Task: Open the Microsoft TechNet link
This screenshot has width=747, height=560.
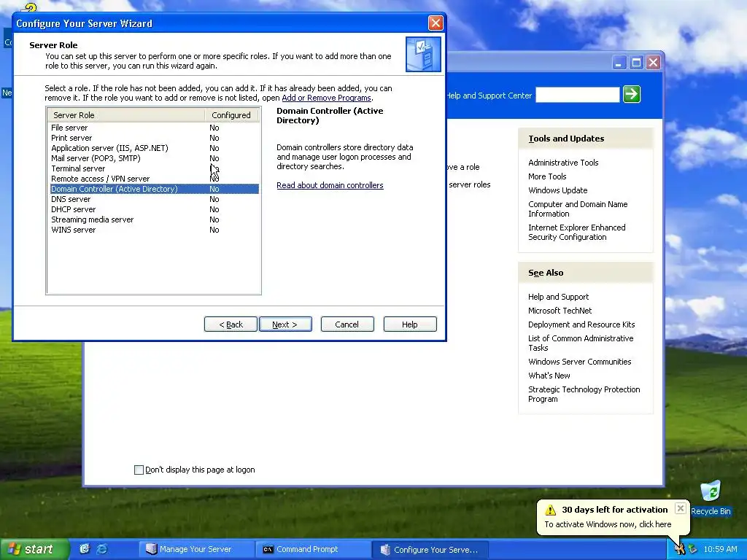Action: pyautogui.click(x=560, y=311)
